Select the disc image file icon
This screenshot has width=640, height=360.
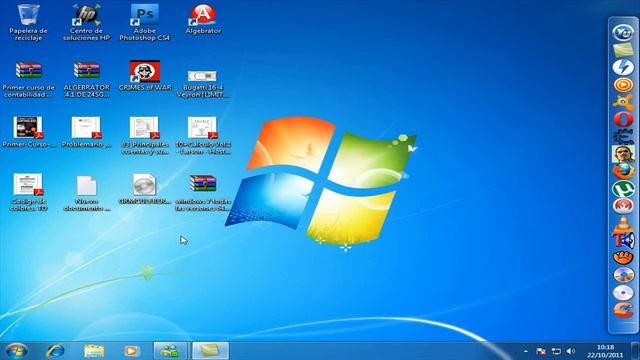click(144, 189)
